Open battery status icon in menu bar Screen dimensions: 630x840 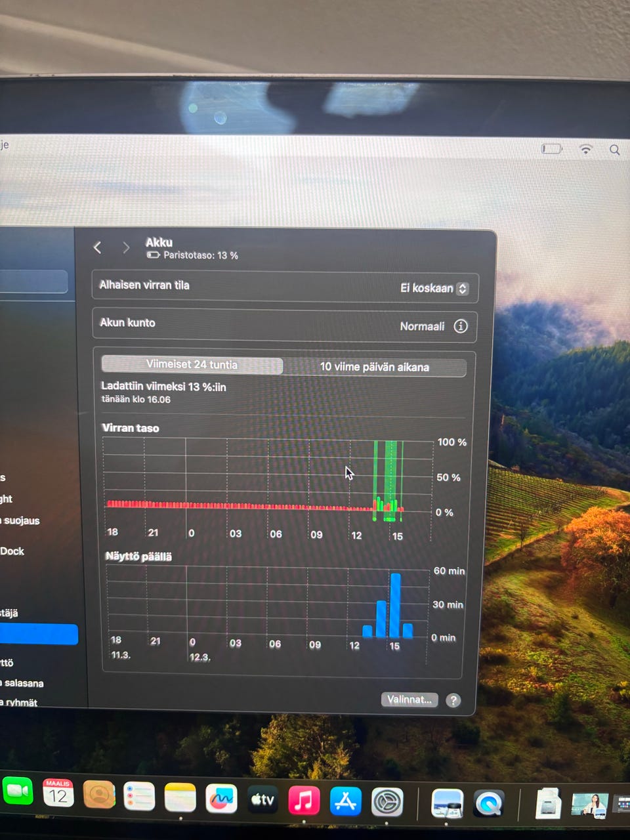click(552, 149)
